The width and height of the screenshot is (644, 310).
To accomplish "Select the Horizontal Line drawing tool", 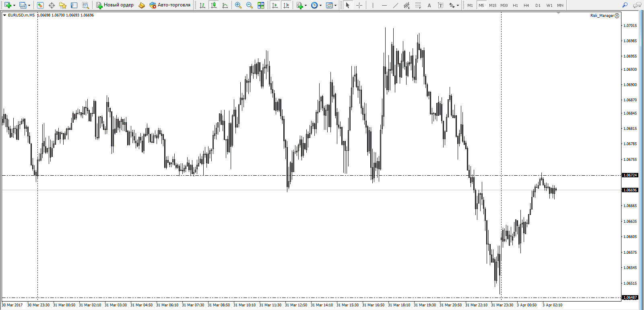I will click(x=384, y=5).
